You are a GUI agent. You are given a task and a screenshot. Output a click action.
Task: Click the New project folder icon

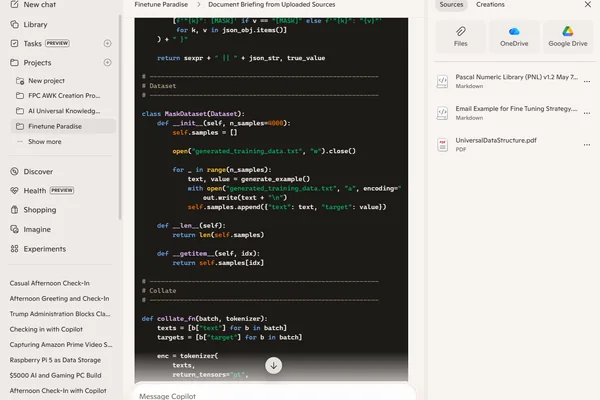(x=20, y=81)
